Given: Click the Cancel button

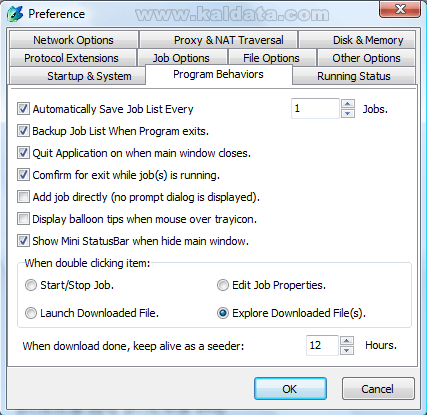Looking at the screenshot, I should (x=378, y=389).
